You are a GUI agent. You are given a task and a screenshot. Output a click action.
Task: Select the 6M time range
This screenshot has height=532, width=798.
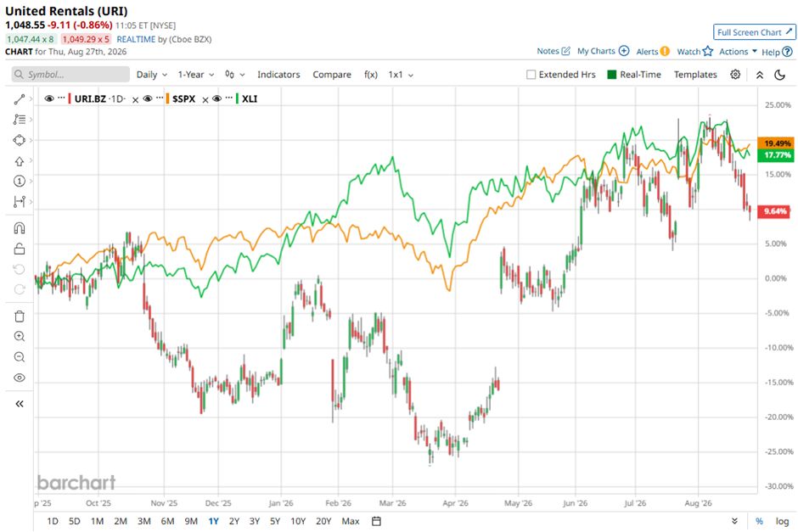pyautogui.click(x=167, y=521)
